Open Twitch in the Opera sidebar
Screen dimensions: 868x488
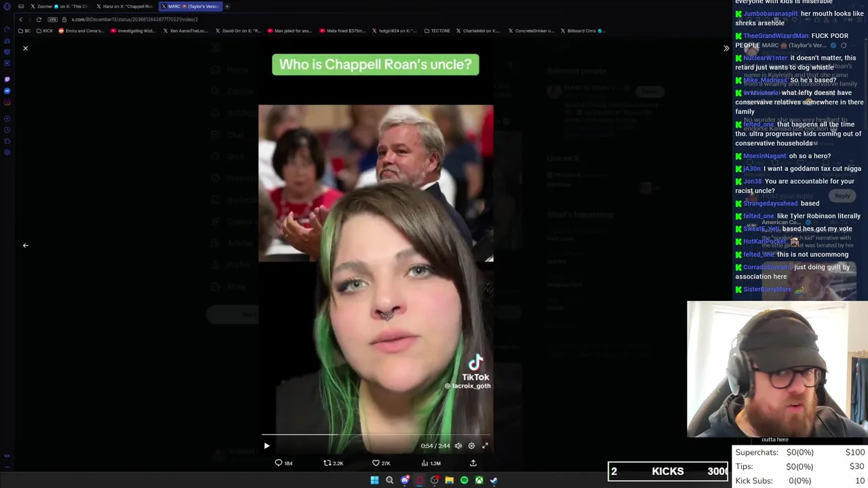coord(7,79)
